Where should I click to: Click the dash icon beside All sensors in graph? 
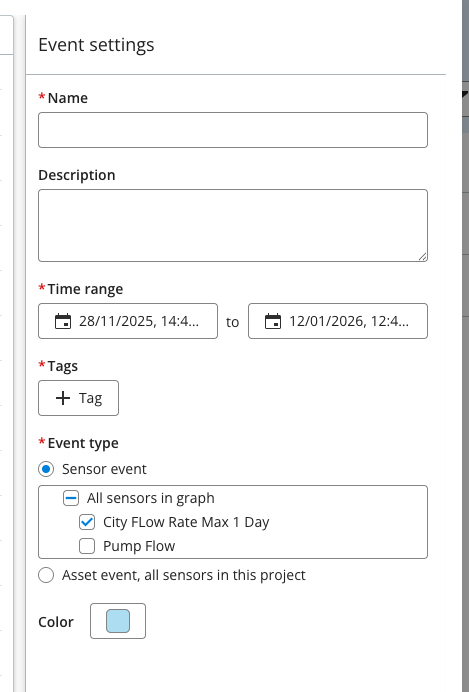point(71,498)
